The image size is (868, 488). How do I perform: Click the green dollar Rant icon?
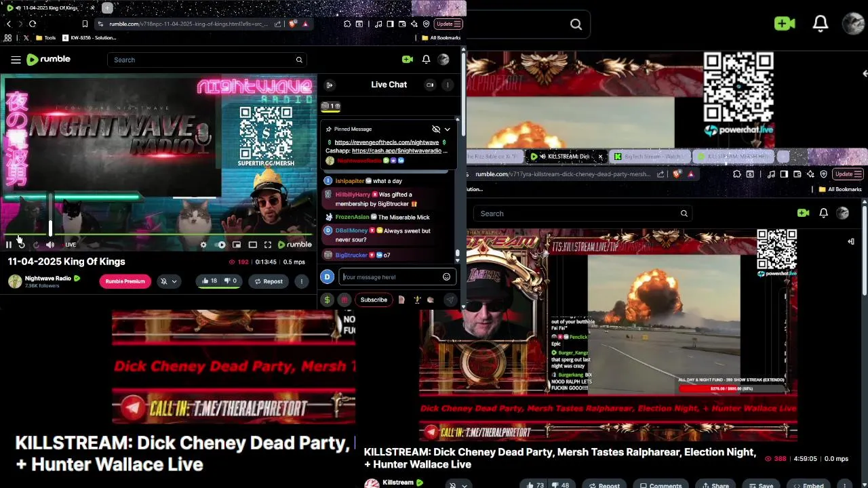327,300
